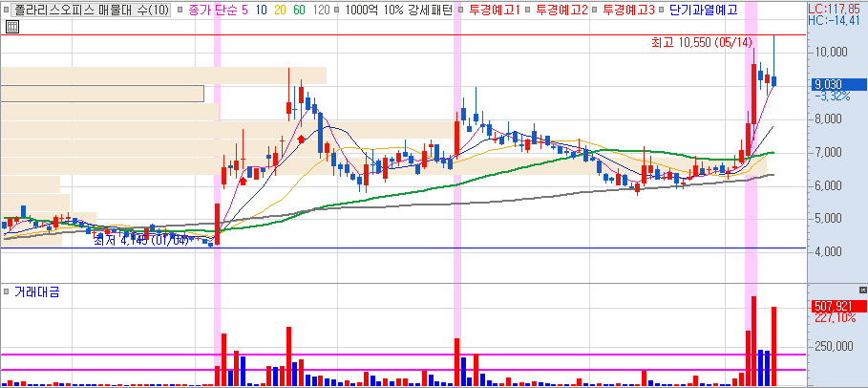The image size is (868, 388).
Task: Click the 투경예고3 indicator label
Action: 629,10
